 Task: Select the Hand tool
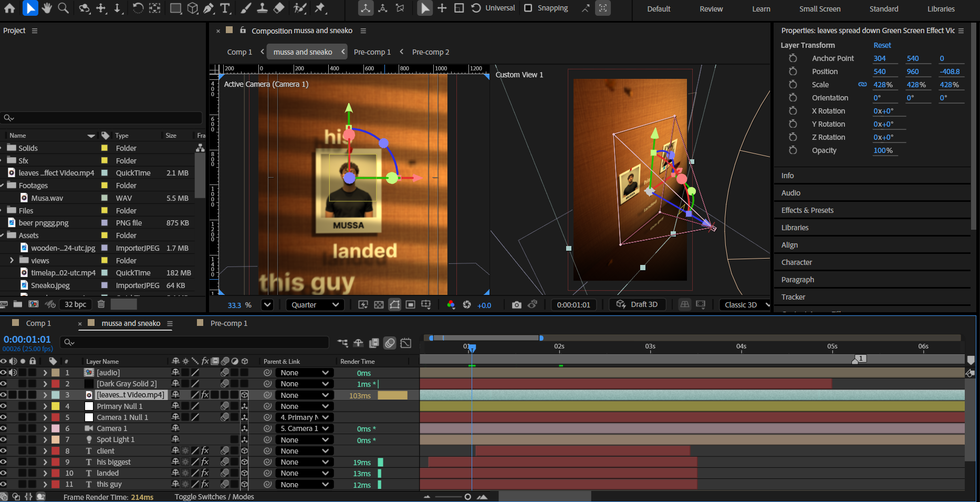click(x=47, y=8)
